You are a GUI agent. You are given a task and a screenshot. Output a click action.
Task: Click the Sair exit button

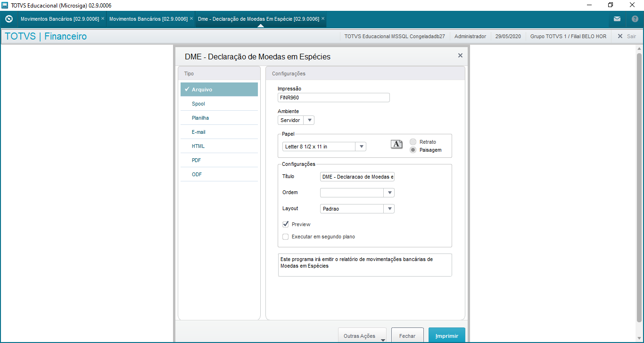pos(627,36)
